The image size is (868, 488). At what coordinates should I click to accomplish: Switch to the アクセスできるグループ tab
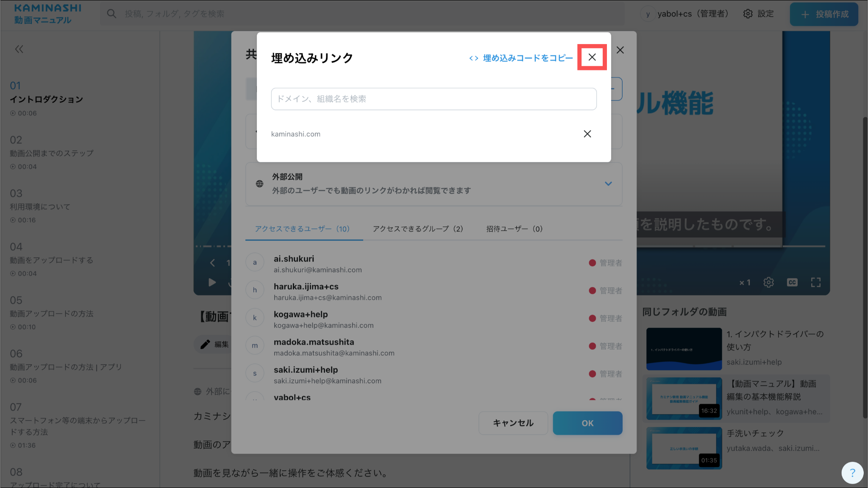(417, 229)
